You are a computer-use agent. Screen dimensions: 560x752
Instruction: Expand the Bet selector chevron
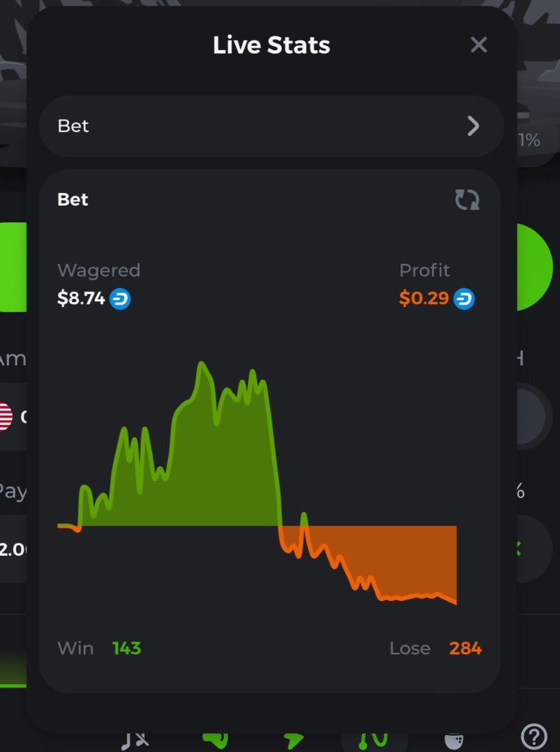coord(474,126)
